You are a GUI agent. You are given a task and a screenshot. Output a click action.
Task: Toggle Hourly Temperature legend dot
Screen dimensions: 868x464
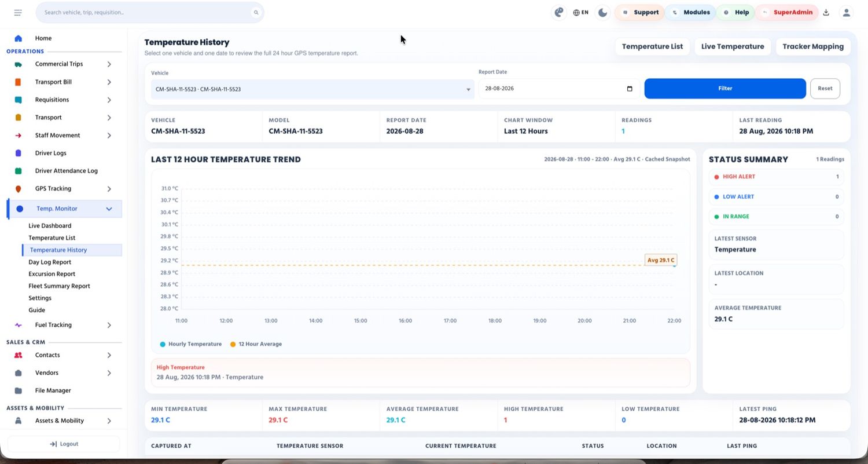pyautogui.click(x=163, y=344)
